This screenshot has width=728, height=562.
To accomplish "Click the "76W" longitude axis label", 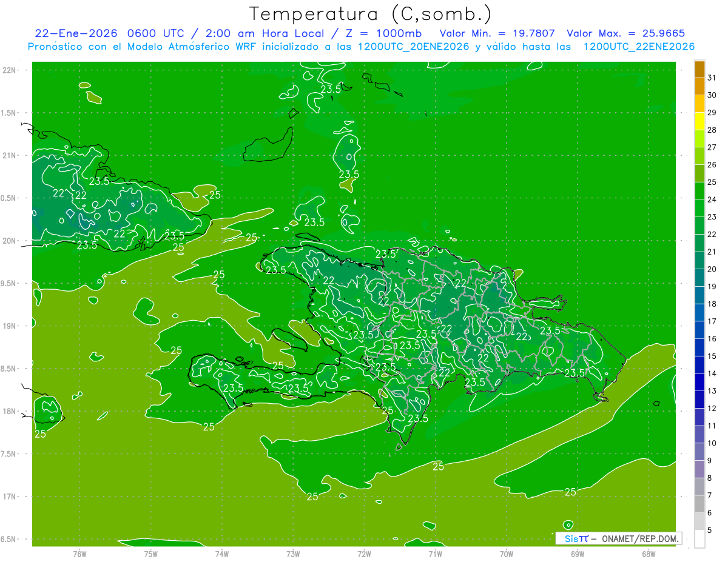I will (x=79, y=554).
